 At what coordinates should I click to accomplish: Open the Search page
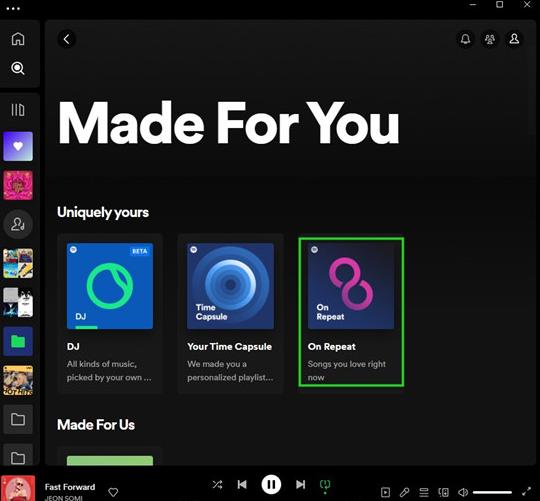(18, 68)
